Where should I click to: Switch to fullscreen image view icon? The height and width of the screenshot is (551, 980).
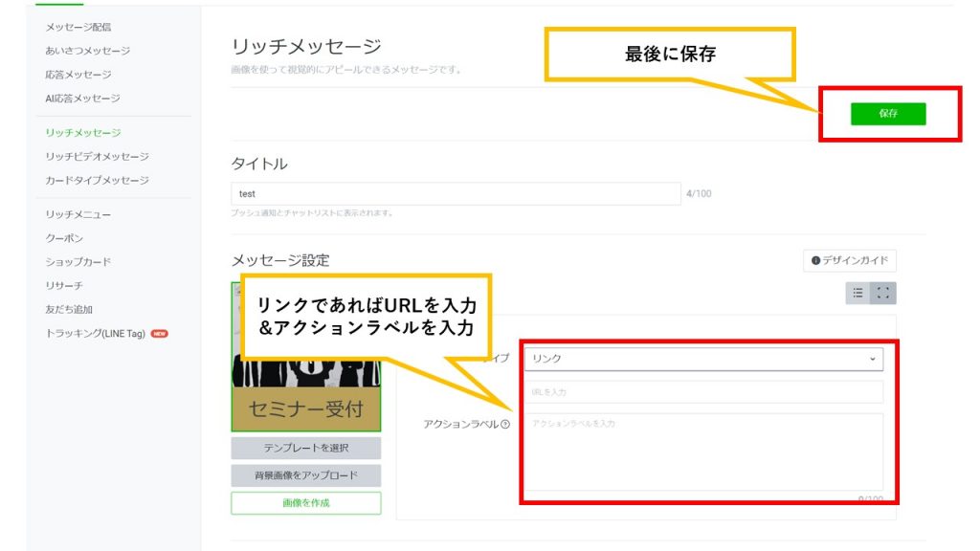tap(883, 294)
